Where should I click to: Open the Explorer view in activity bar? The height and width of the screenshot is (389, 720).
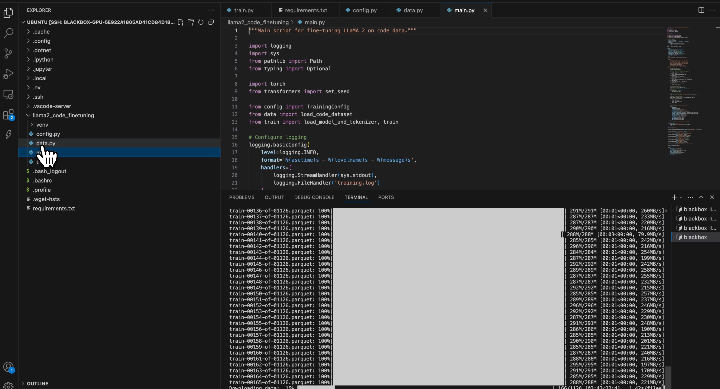(8, 13)
